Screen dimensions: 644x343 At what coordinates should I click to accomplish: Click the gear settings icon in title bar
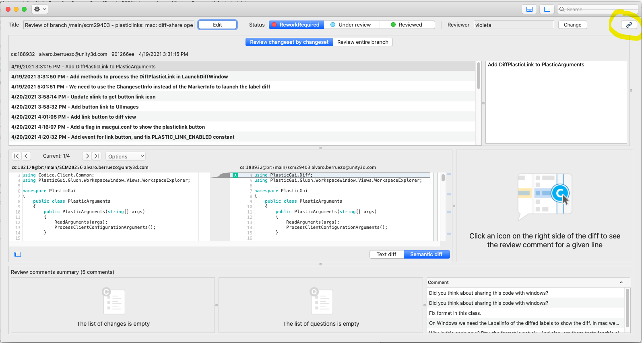click(x=37, y=9)
